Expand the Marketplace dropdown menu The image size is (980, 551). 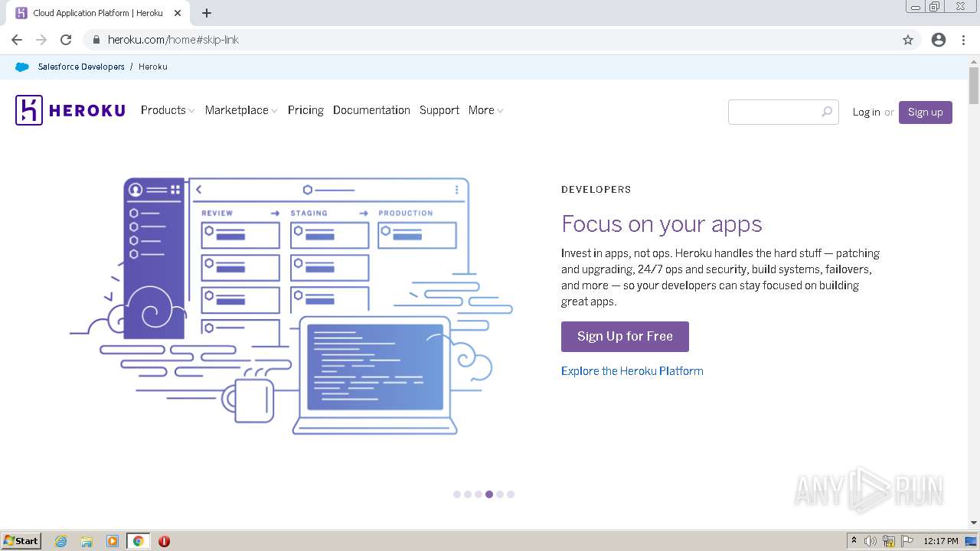[x=241, y=110]
